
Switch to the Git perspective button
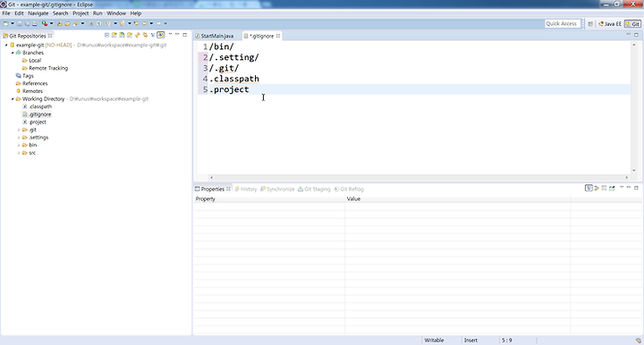click(x=632, y=24)
